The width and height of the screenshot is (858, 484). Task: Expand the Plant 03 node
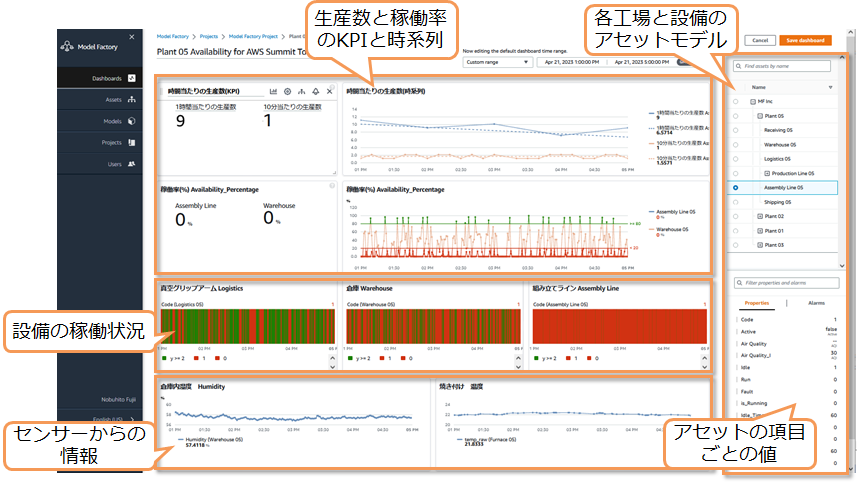pyautogui.click(x=760, y=245)
